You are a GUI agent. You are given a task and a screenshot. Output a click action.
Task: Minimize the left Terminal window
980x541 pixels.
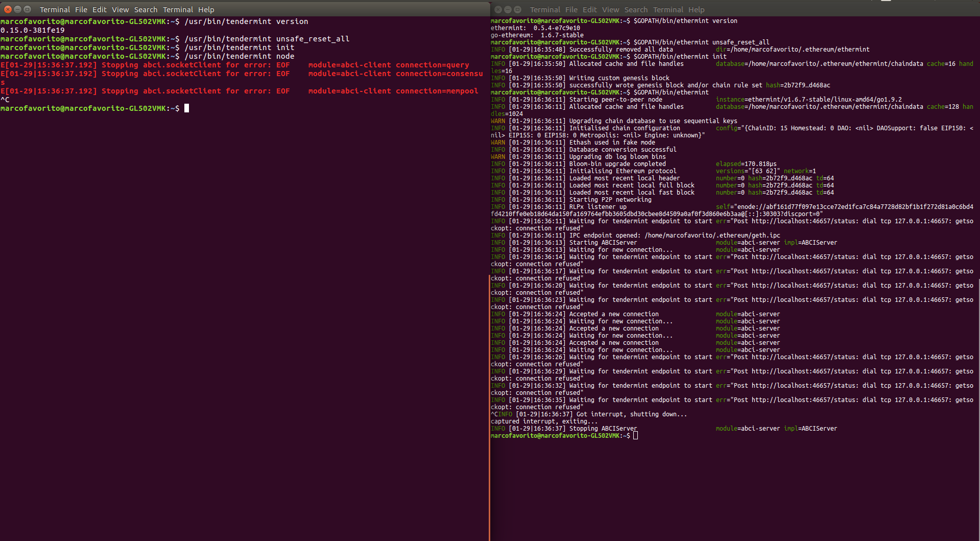[x=17, y=9]
